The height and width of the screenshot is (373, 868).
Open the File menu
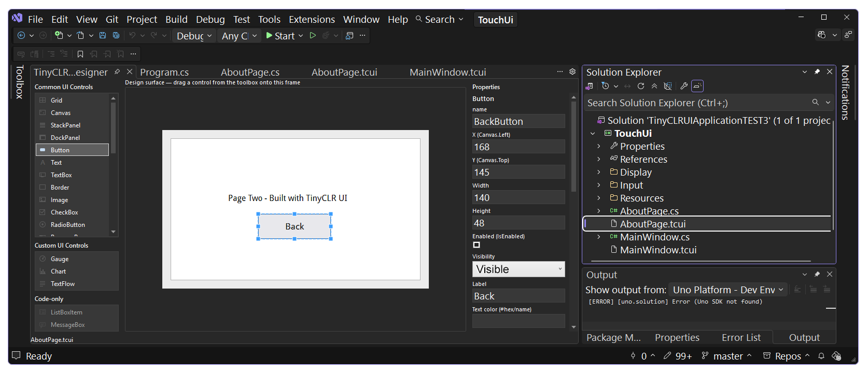point(35,19)
